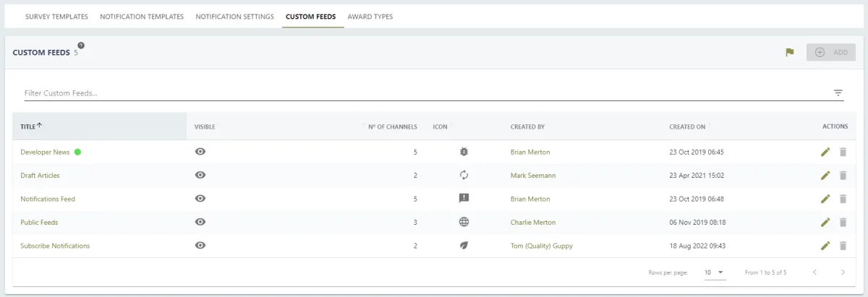
Task: Edit the Subscribe Notifications feed
Action: (825, 246)
